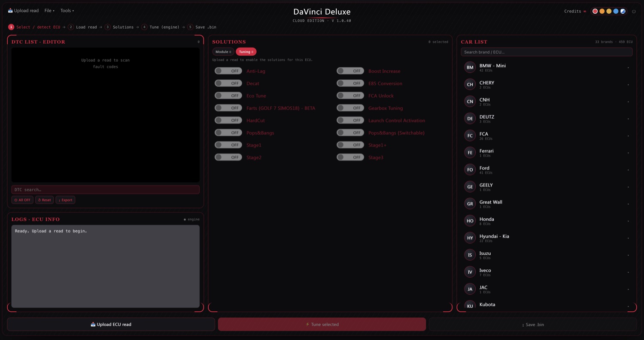Click the step 2 circle Load read

pyautogui.click(x=71, y=27)
